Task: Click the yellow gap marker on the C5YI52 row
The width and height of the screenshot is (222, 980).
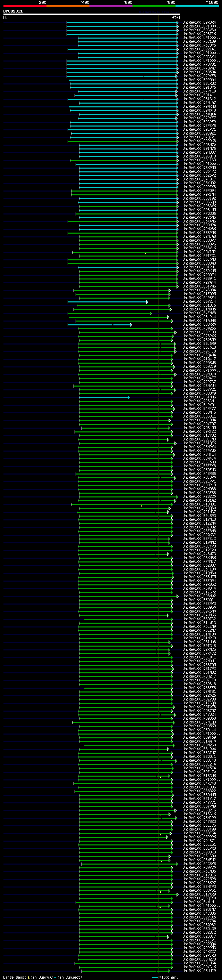Action: click(145, 253)
